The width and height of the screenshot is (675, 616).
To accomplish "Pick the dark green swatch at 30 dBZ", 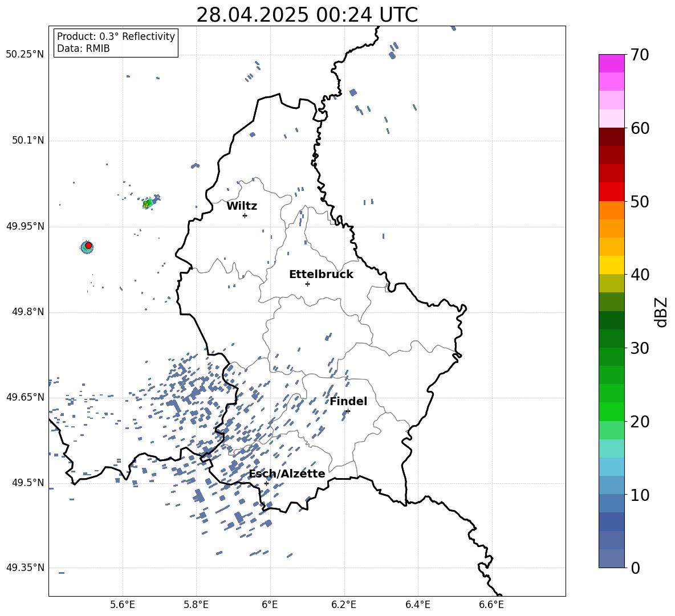I will point(611,338).
